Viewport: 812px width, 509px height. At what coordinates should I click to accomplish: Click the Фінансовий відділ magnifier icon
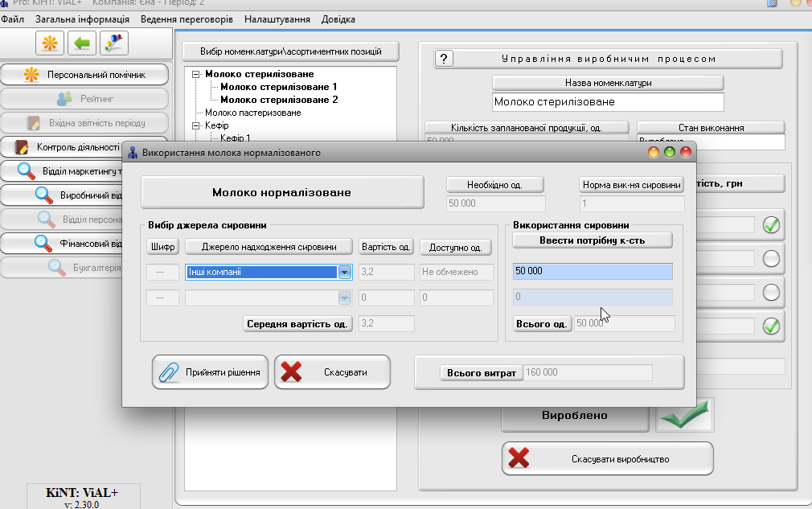[x=43, y=244]
